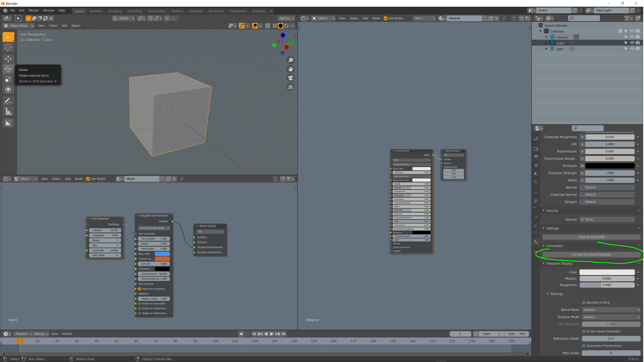644x362 pixels.
Task: Disable Importance sampling checkbox
Action: click(140, 289)
